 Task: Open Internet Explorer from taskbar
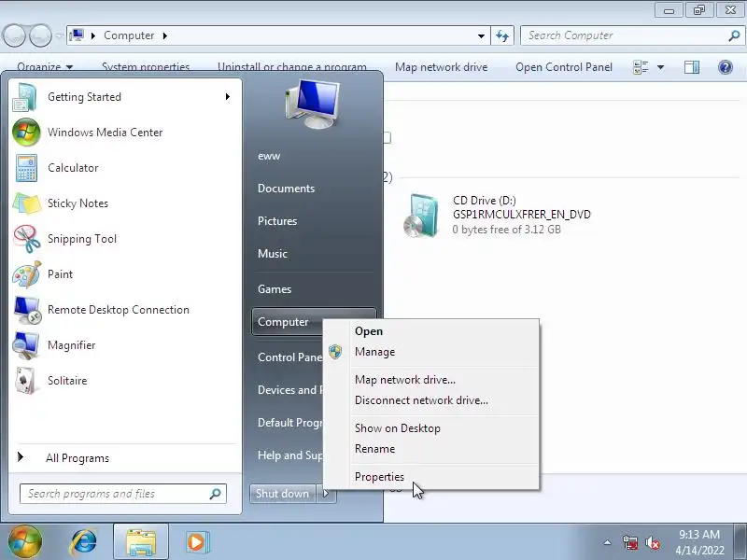tap(83, 542)
